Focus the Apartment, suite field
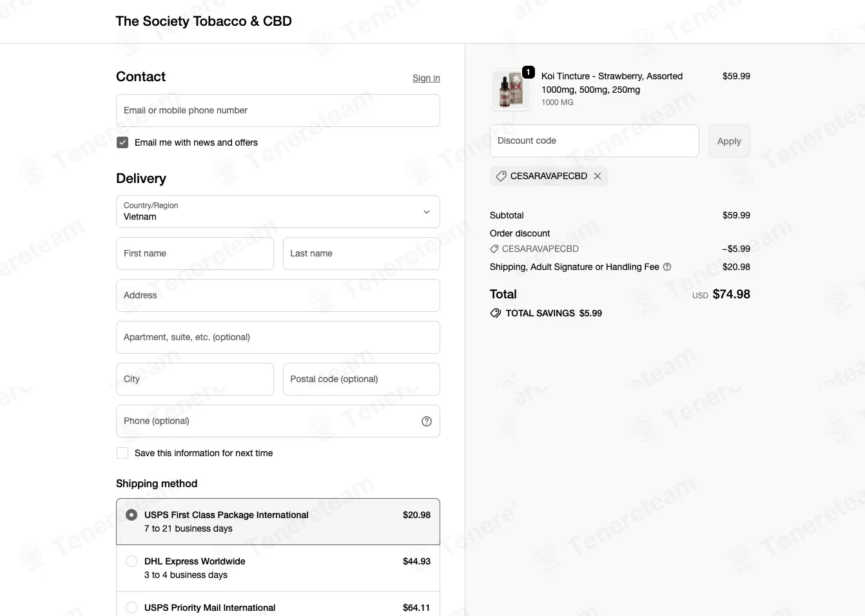Viewport: 865px width, 616px height. 278,338
